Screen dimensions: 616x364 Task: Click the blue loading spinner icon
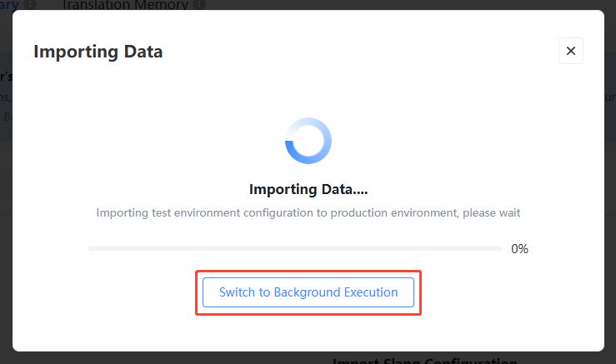(x=308, y=141)
